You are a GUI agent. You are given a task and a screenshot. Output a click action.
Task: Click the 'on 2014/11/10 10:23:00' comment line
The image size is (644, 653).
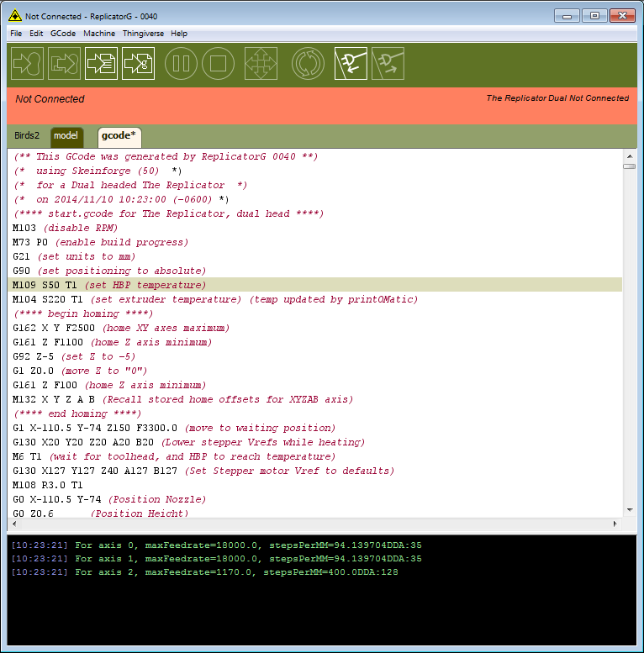[121, 199]
